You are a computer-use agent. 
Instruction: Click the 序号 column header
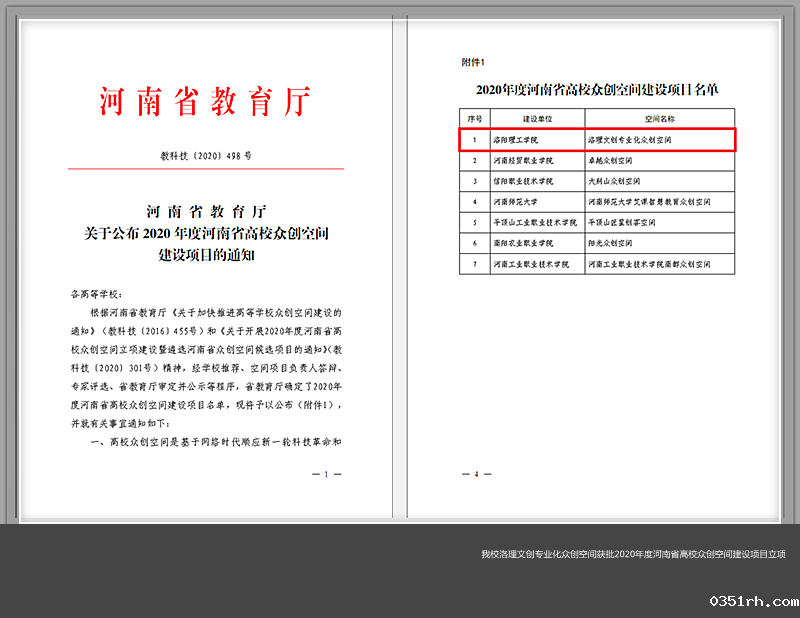coord(474,119)
